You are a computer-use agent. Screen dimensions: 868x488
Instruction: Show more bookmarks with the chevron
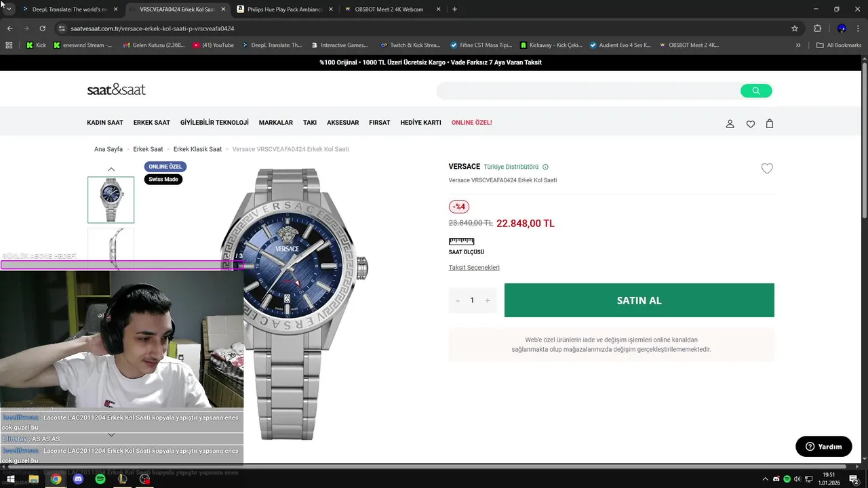click(798, 45)
